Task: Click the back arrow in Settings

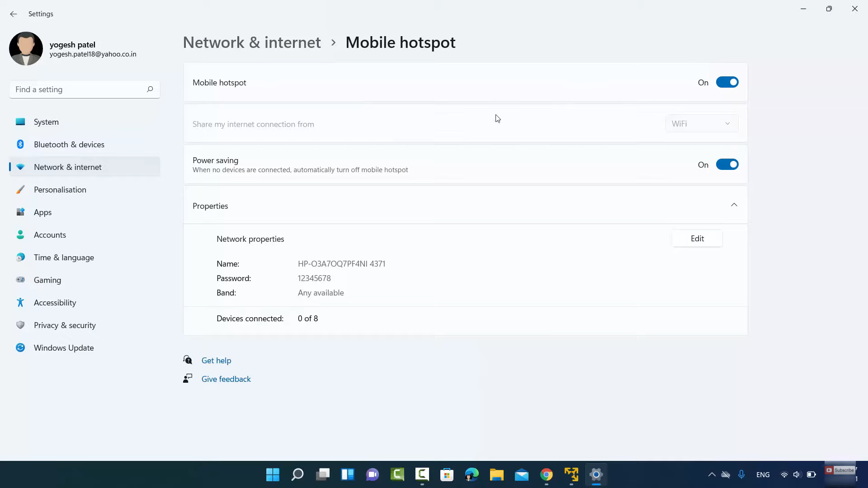Action: (x=13, y=14)
